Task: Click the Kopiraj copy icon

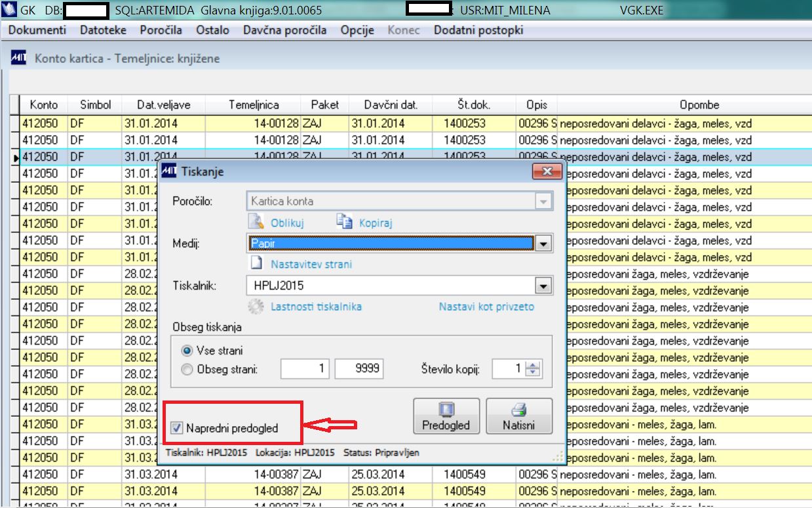Action: [345, 222]
